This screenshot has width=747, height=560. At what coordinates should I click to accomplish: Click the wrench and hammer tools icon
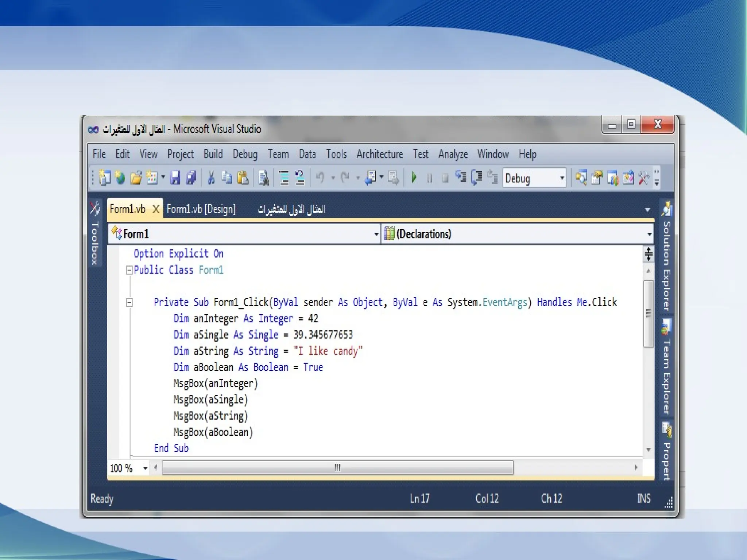pyautogui.click(x=644, y=178)
